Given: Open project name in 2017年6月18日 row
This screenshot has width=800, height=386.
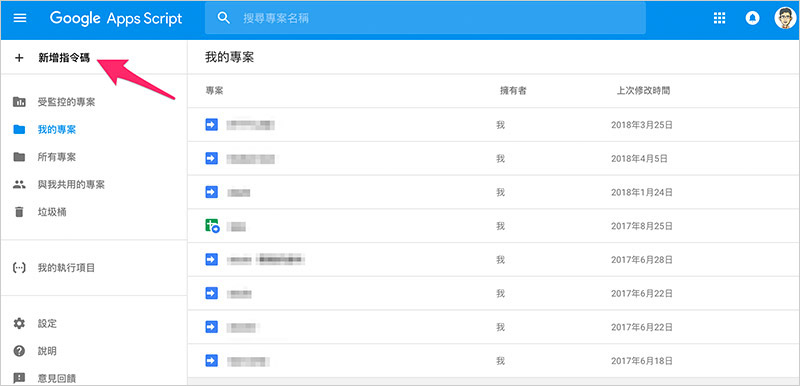Looking at the screenshot, I should pos(248,361).
